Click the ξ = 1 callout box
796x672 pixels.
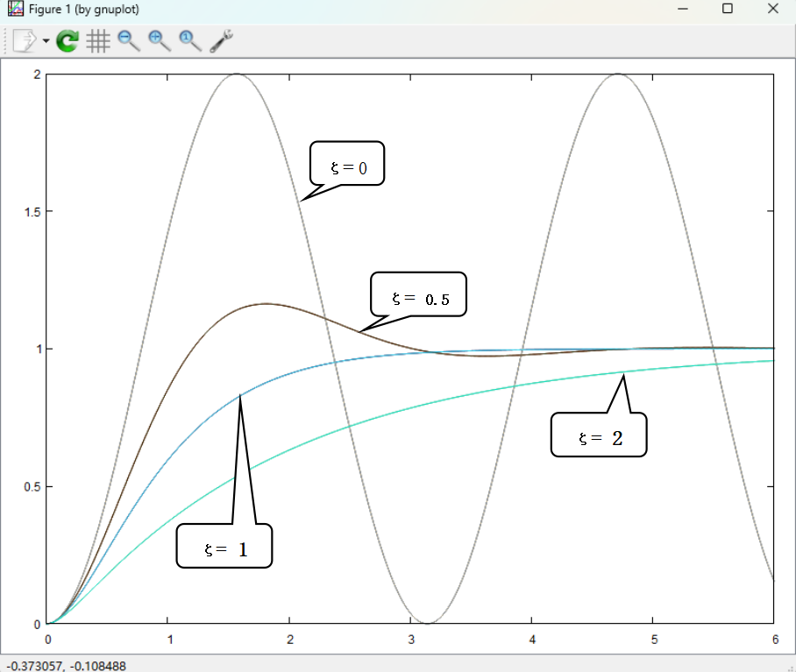point(224,547)
